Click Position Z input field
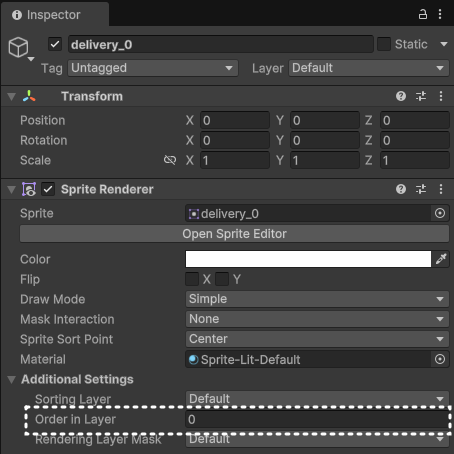Screen dimensions: 454x454 click(415, 120)
